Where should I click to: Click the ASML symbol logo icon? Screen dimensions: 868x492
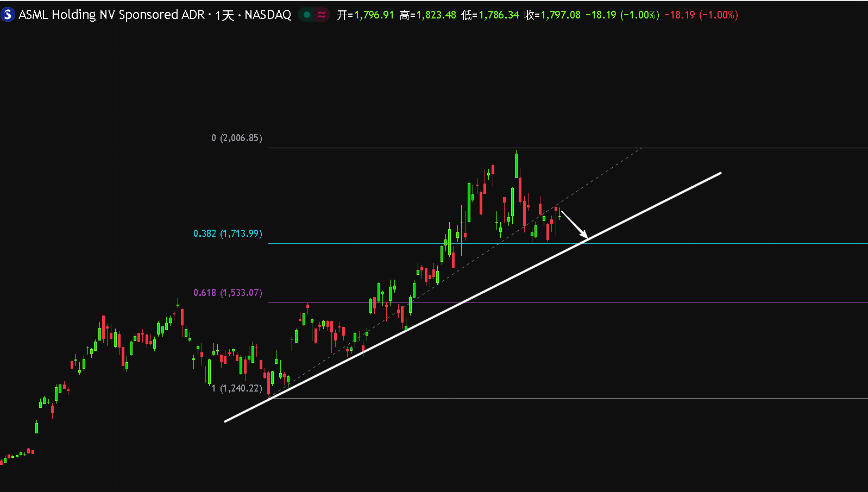(8, 15)
